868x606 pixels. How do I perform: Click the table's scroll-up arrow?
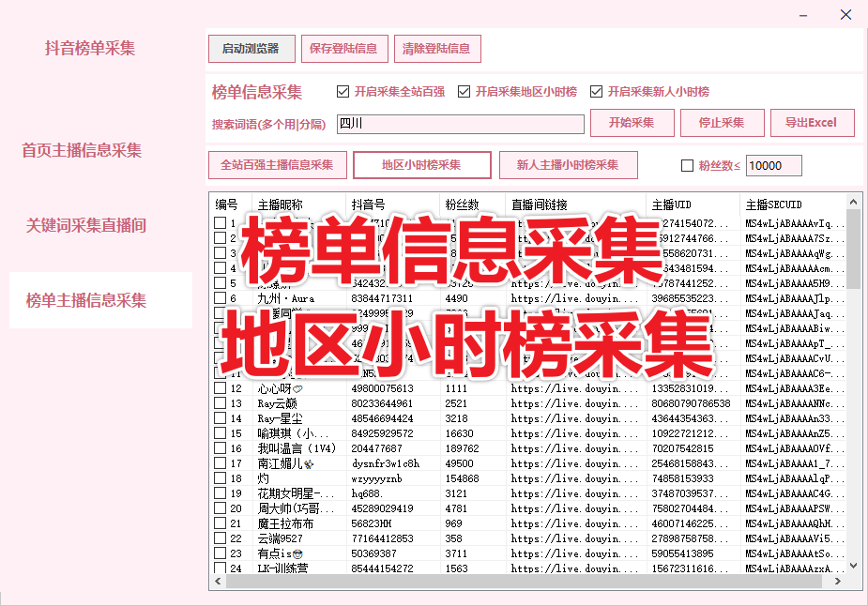pyautogui.click(x=853, y=201)
